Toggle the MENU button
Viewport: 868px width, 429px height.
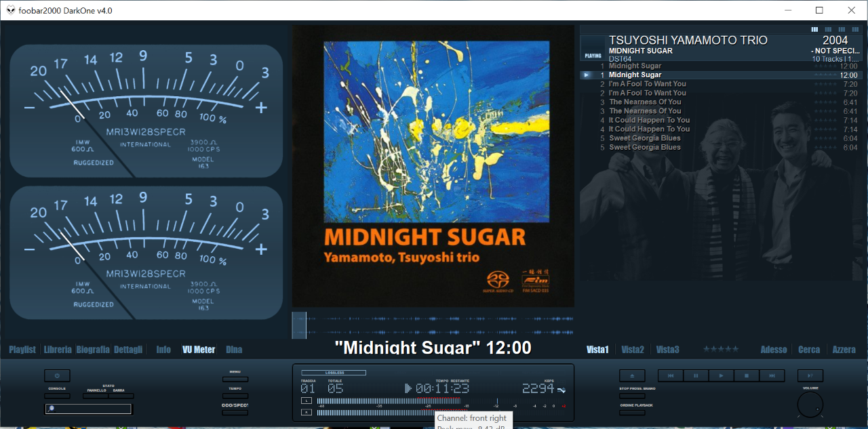235,380
